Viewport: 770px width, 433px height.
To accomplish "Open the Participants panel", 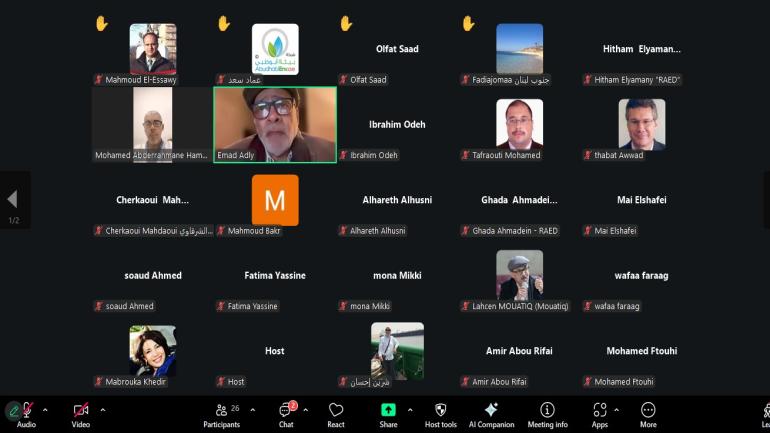I will point(222,411).
